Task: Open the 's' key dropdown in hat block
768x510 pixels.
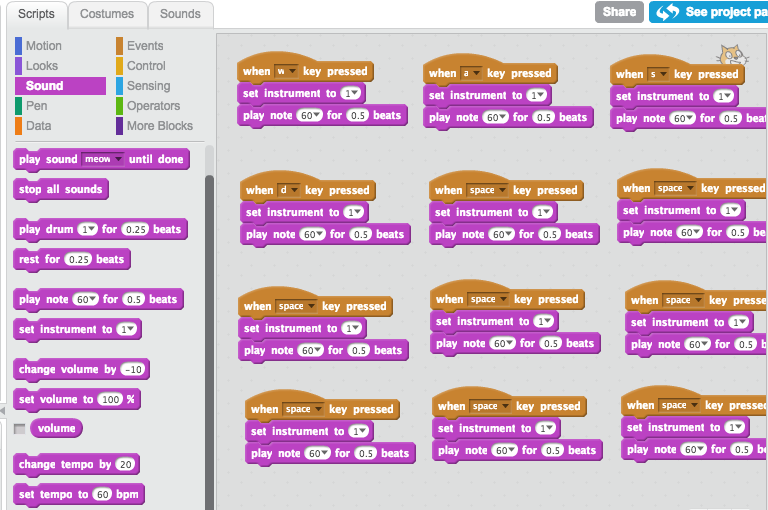Action: click(658, 74)
